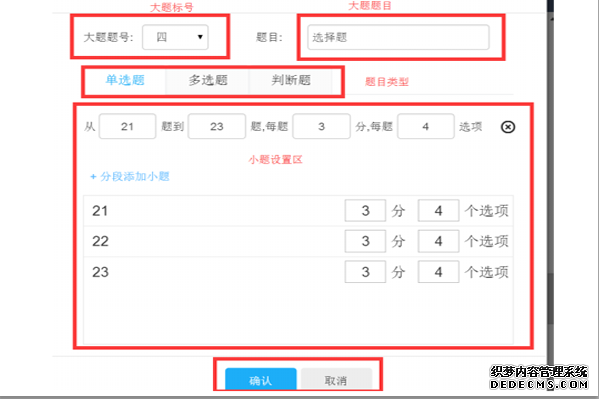Click the question number 21 row label
The image size is (599, 399).
(100, 211)
